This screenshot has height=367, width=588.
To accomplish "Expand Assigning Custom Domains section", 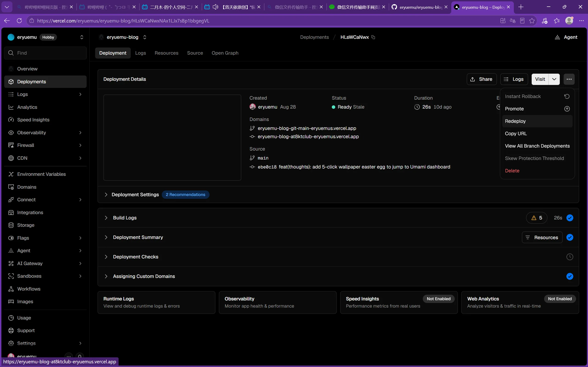I will coord(106,276).
